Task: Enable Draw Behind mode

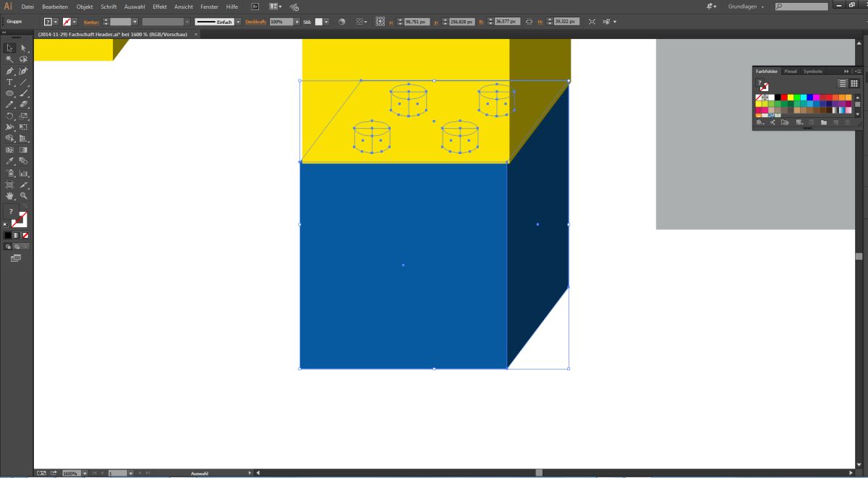Action: (x=16, y=247)
